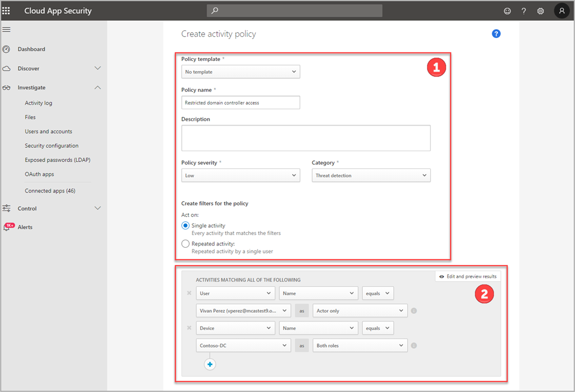Open the Category dropdown showing Threat detection
Viewport: 575px width, 392px height.
tap(371, 175)
